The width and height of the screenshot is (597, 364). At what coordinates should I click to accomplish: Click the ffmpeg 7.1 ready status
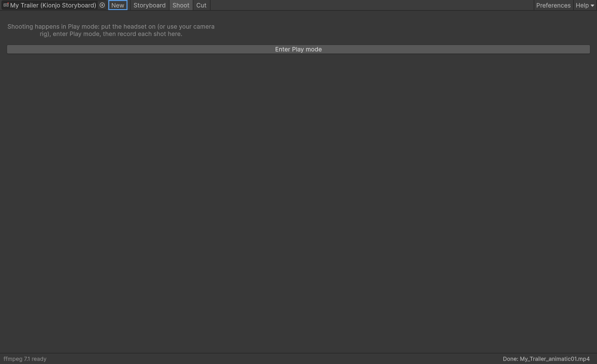(x=25, y=358)
